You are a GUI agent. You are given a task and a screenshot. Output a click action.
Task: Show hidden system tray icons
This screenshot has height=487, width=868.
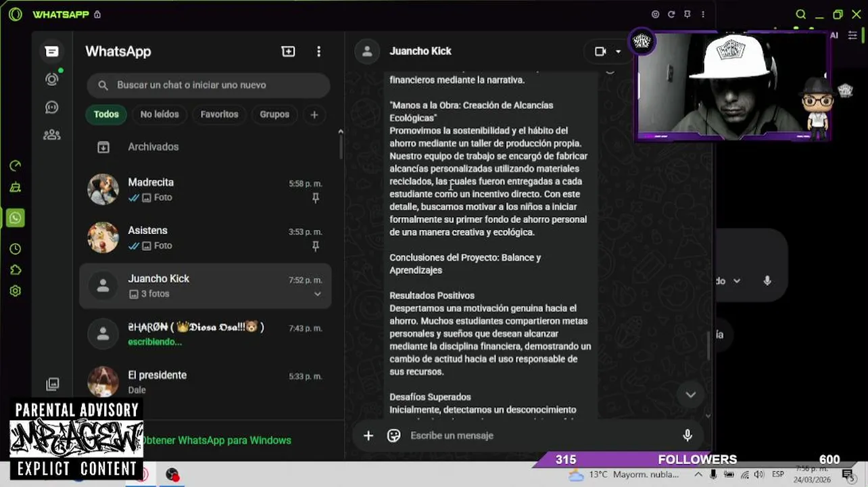pyautogui.click(x=699, y=475)
